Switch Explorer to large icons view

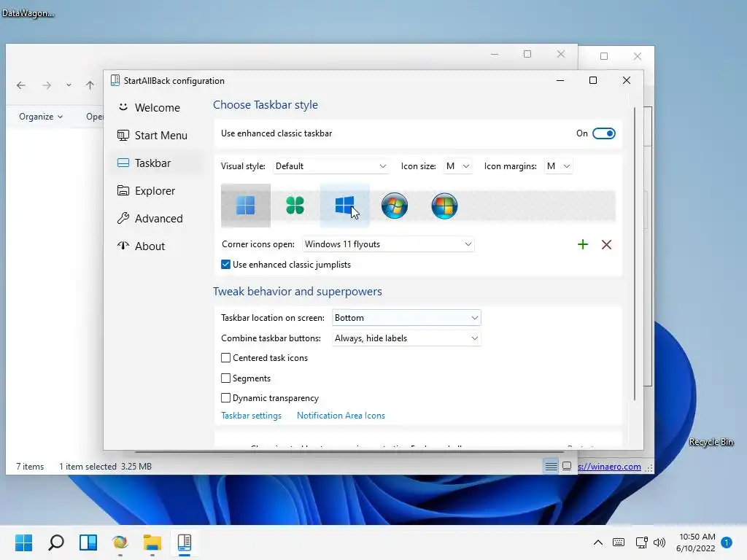(x=566, y=466)
